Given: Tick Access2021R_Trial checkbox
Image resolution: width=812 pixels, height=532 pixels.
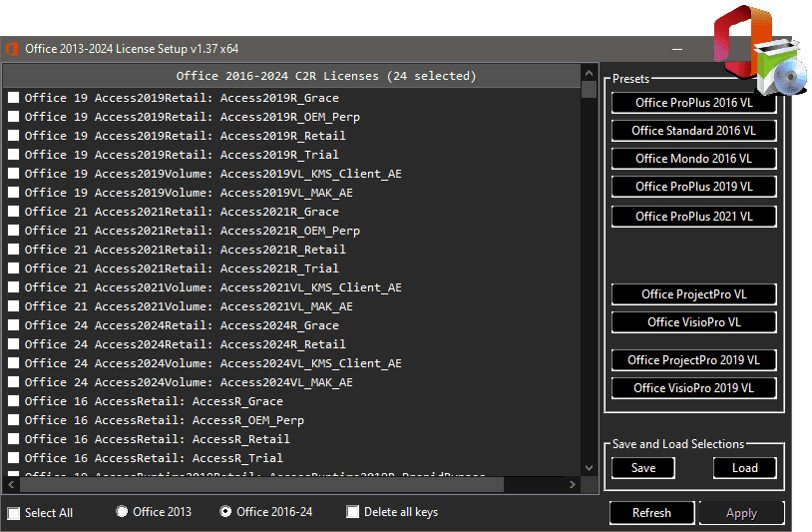Looking at the screenshot, I should tap(13, 268).
